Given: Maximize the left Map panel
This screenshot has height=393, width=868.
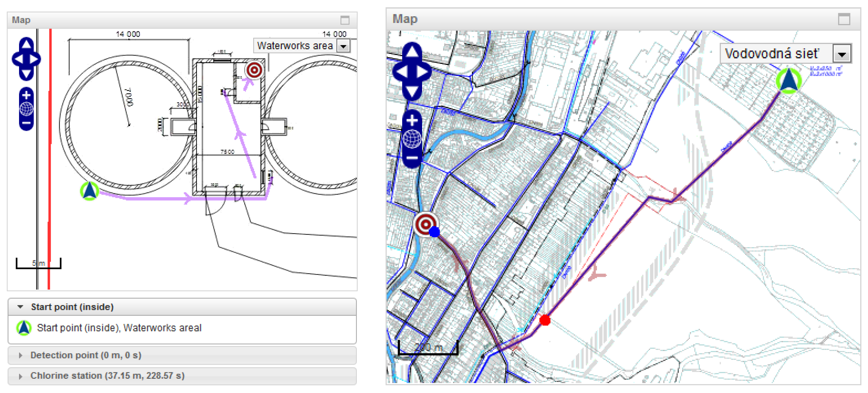Looking at the screenshot, I should pyautogui.click(x=345, y=20).
